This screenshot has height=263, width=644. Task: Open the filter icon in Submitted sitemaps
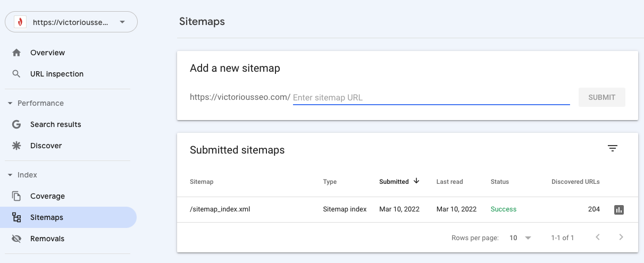click(613, 149)
